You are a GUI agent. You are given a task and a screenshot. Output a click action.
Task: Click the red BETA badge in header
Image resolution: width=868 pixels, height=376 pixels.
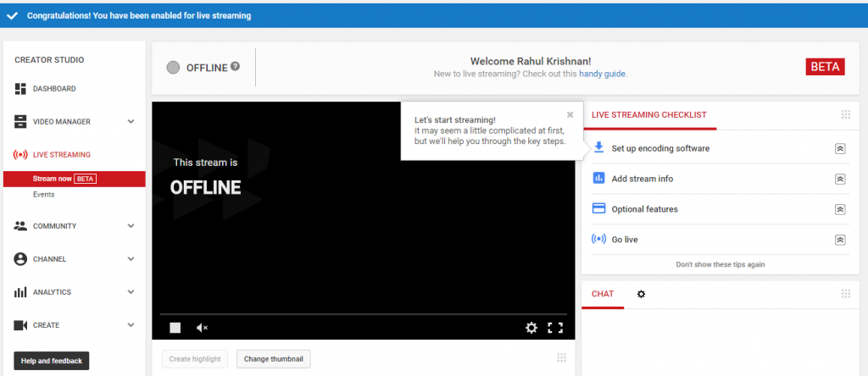tap(825, 67)
